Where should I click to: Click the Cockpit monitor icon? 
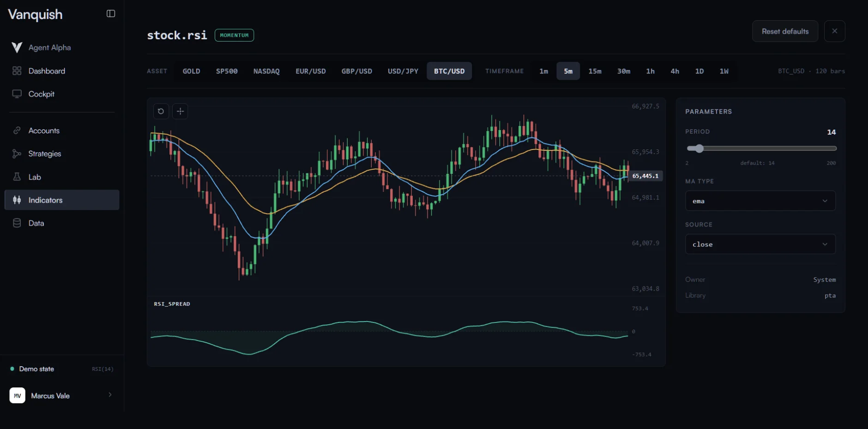point(17,94)
